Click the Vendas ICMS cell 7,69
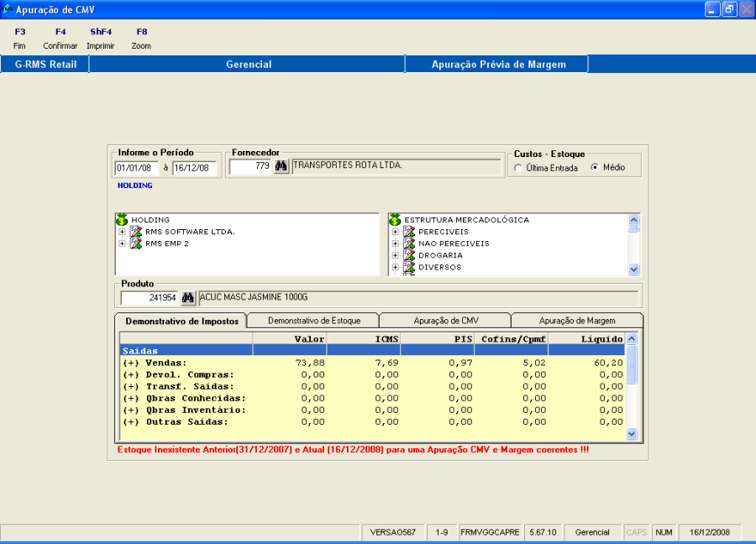This screenshot has width=756, height=544. [386, 363]
